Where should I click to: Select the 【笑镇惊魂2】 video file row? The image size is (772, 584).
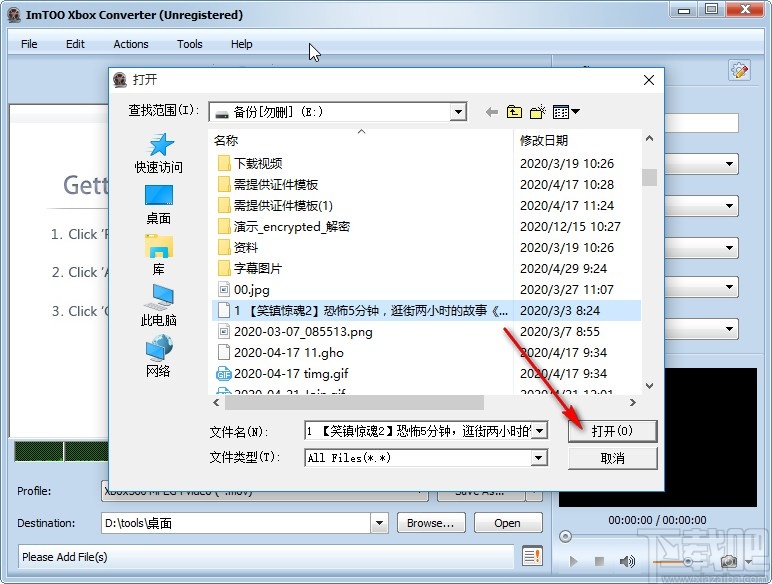[426, 311]
